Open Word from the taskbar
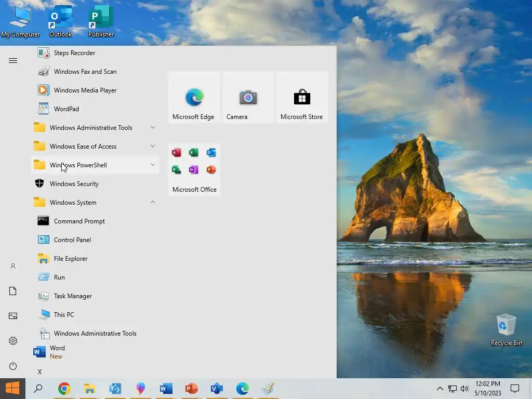Viewport: 532px width, 399px height. point(166,389)
